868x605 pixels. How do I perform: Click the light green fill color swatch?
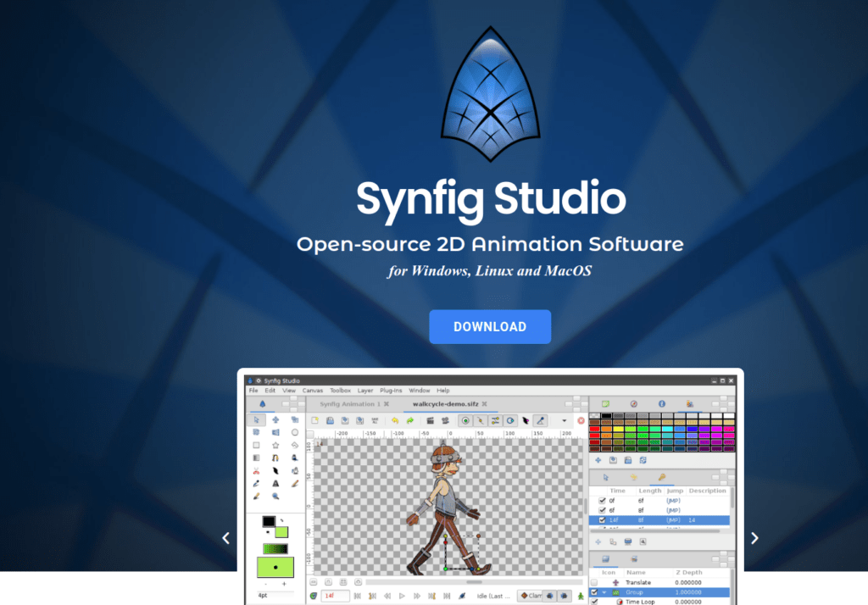point(281,532)
